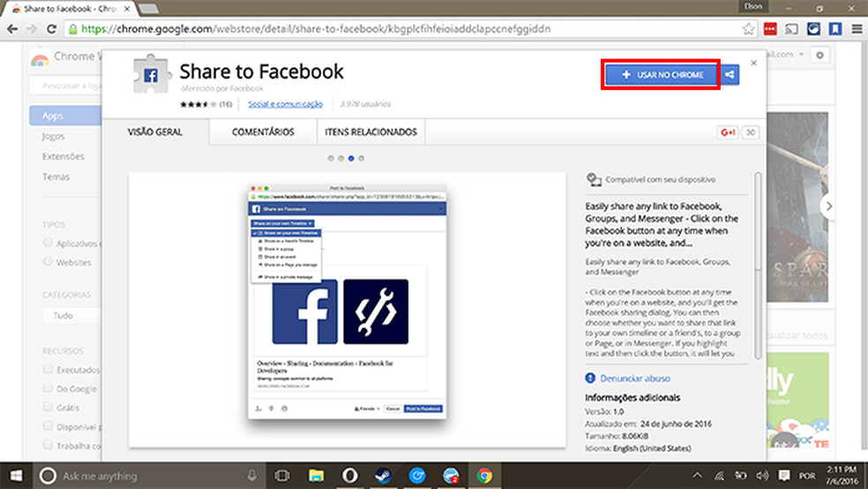868x489 pixels.
Task: Toggle the Do Google checkbox
Action: tap(48, 387)
